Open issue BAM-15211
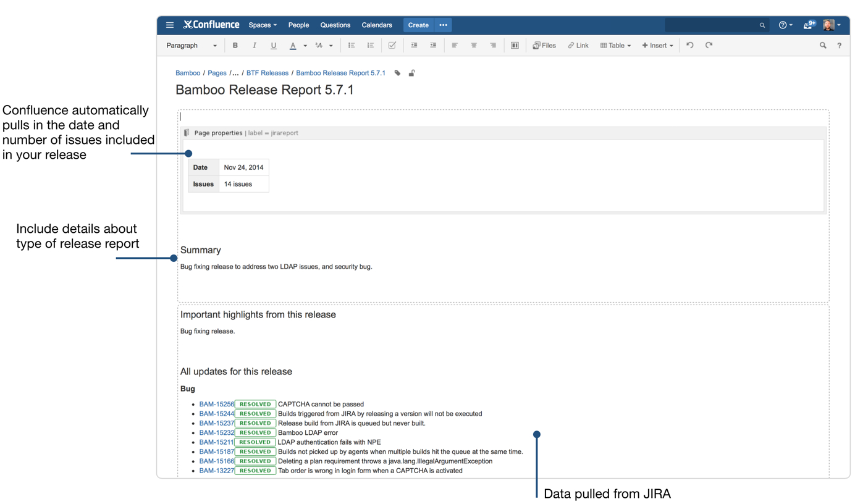Viewport: 855px width, 504px height. click(217, 442)
